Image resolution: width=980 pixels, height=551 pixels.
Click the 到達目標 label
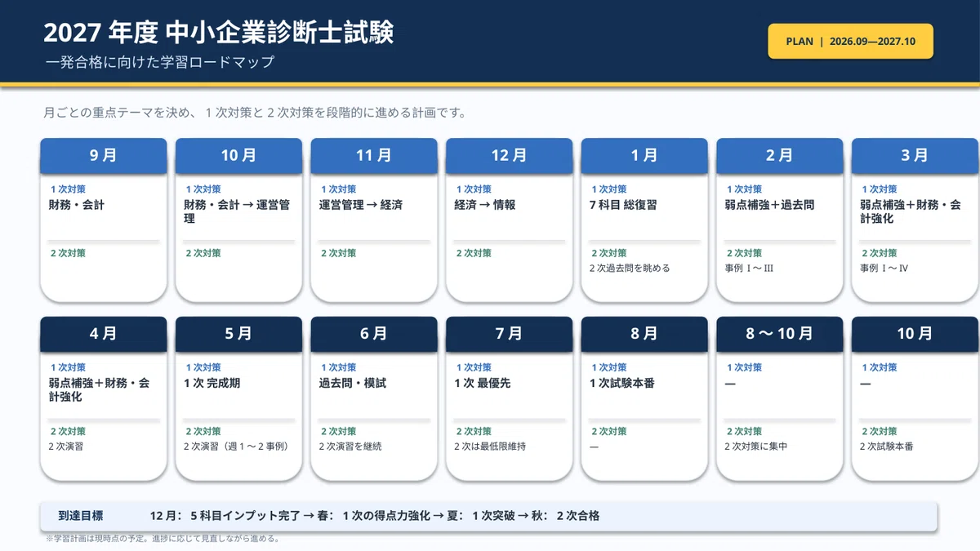[81, 516]
